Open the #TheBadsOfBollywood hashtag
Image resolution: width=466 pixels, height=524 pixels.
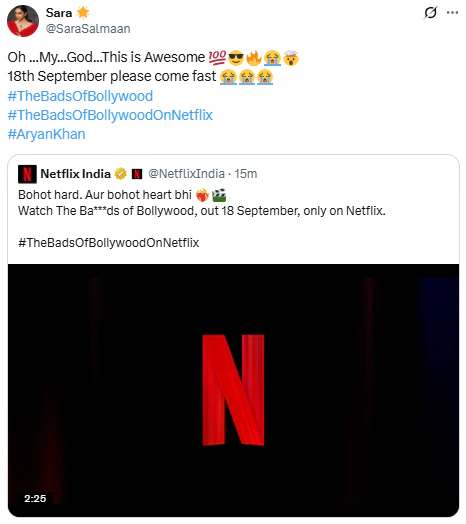[80, 96]
